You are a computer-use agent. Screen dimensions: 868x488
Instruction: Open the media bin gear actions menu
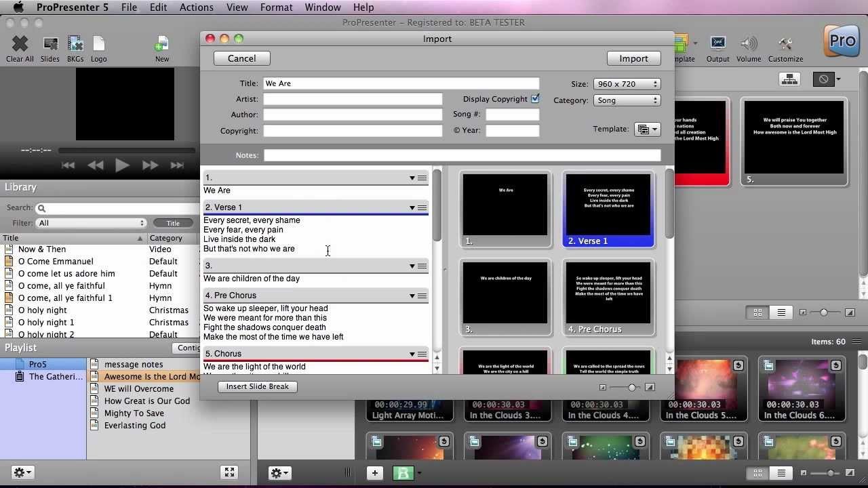pos(279,472)
